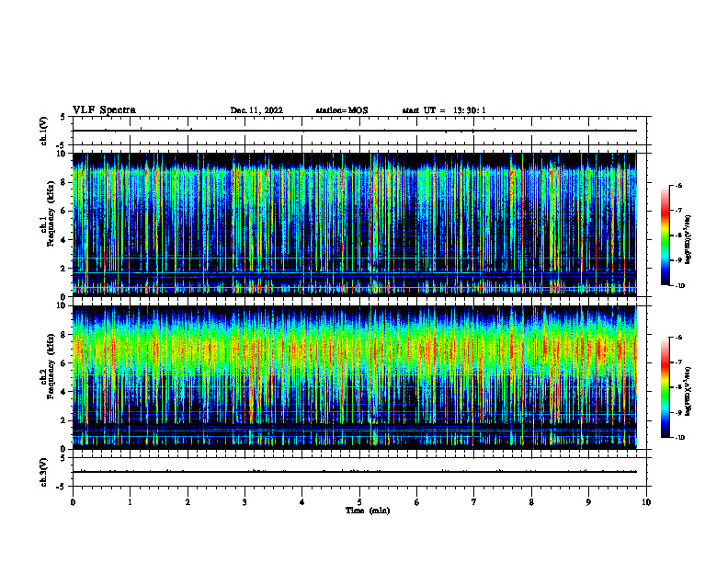
Task: Click the "10" frequency tick of ch.2
Action: (x=62, y=305)
